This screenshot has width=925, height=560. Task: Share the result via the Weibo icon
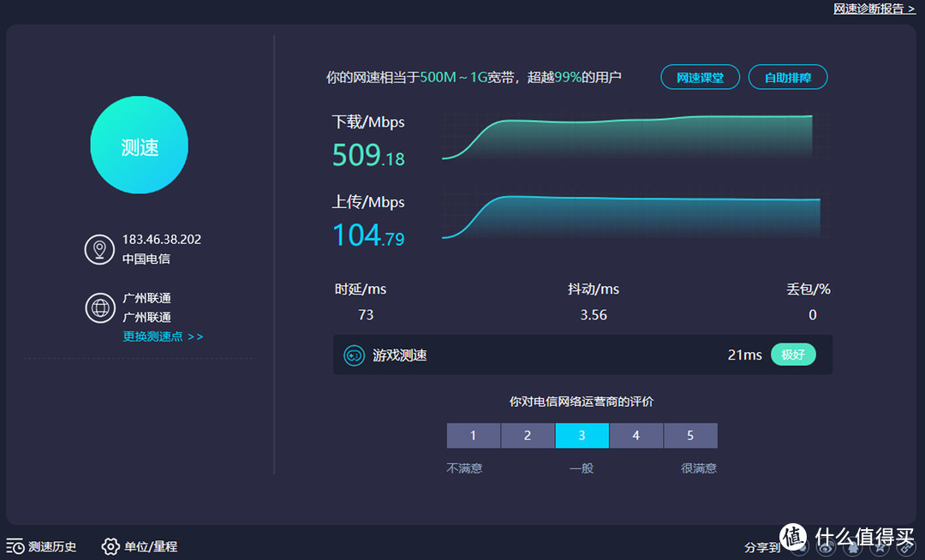coord(826,548)
